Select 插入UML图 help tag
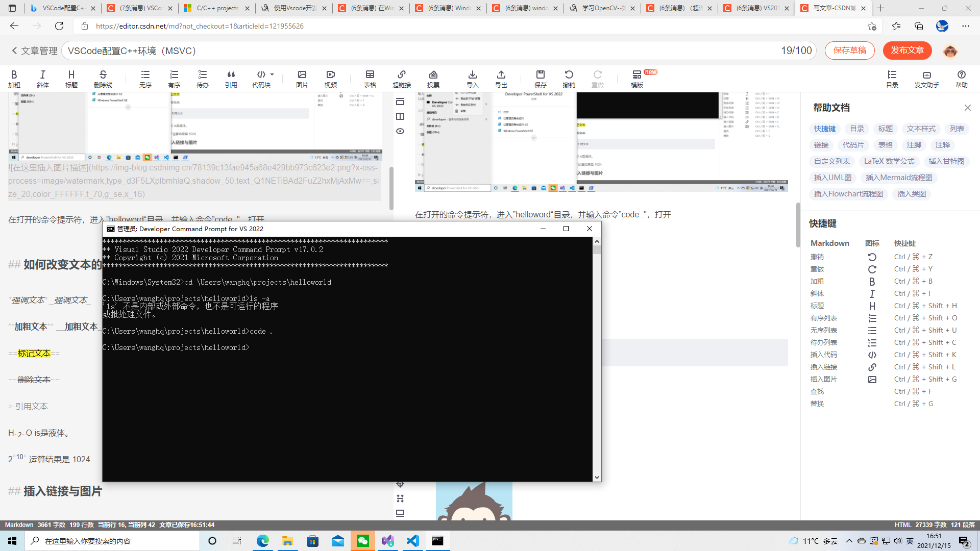 pyautogui.click(x=833, y=178)
